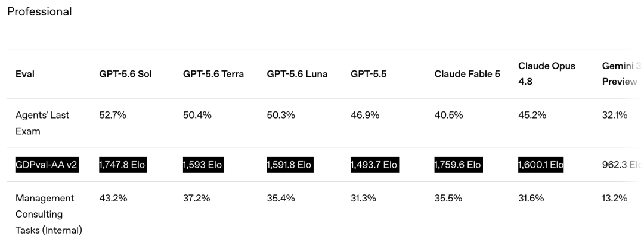Click the highlighted 1,747.8 Elo value
Viewport: 644px width, 245px height.
(x=122, y=165)
